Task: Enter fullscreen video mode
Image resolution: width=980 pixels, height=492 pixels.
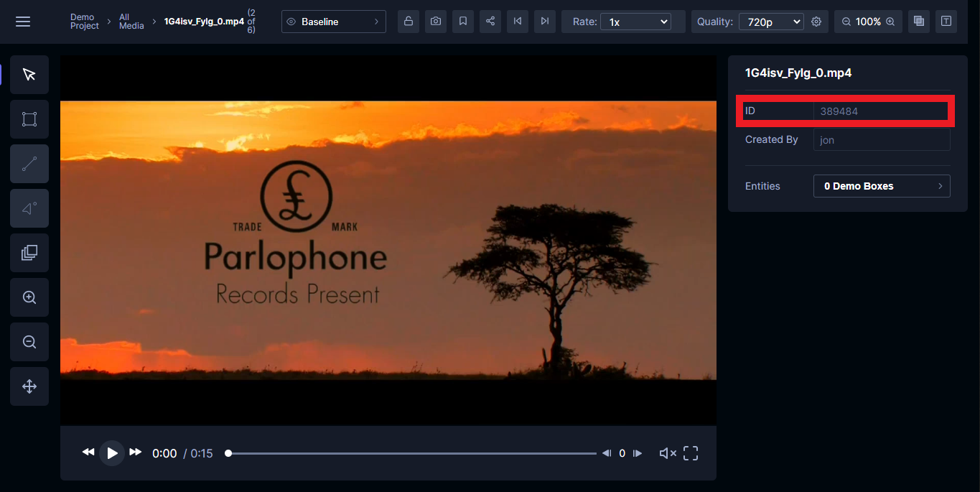Action: click(691, 453)
